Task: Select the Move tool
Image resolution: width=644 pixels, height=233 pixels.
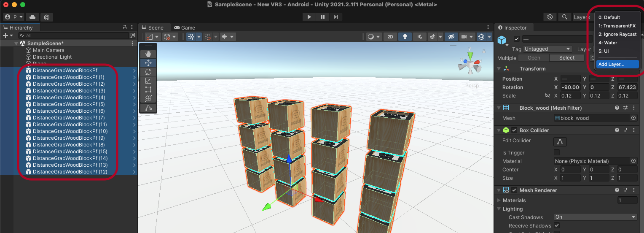Action: [x=148, y=63]
